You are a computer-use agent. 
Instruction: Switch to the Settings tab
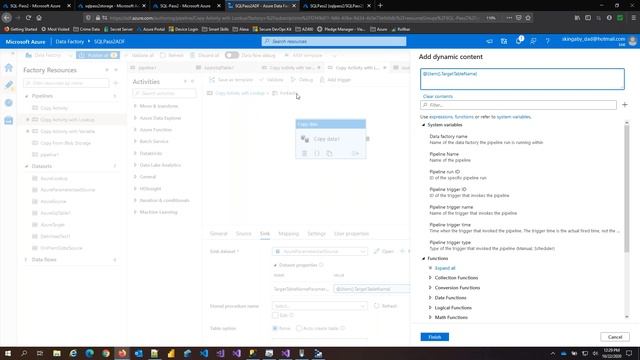click(x=316, y=233)
